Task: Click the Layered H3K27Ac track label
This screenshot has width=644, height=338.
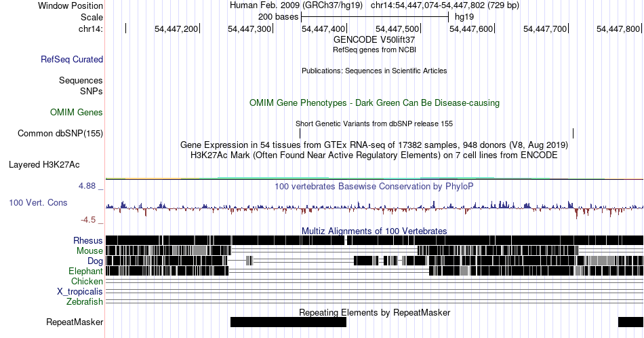Action: click(x=44, y=164)
